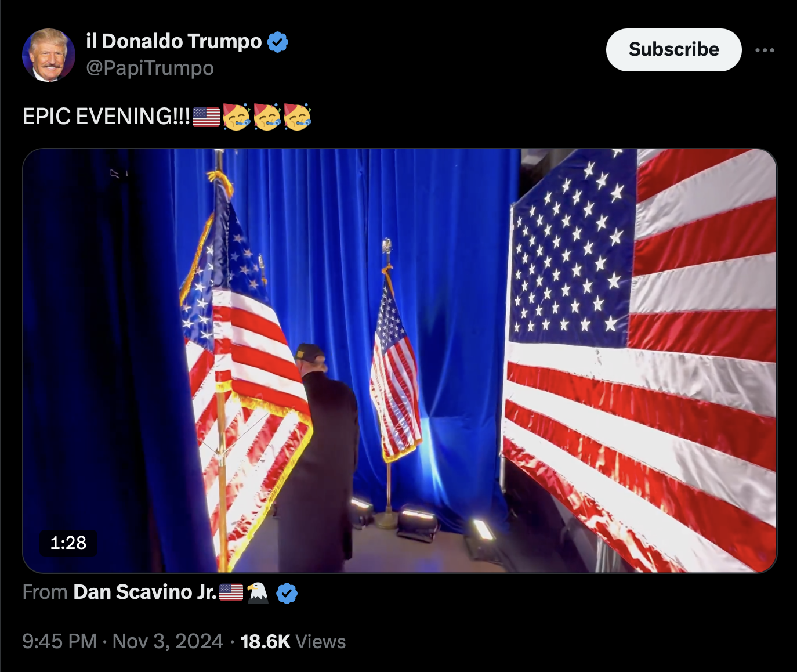Screen dimensions: 797x672
Task: Click the Nov 3, 2024 post date
Action: [168, 641]
